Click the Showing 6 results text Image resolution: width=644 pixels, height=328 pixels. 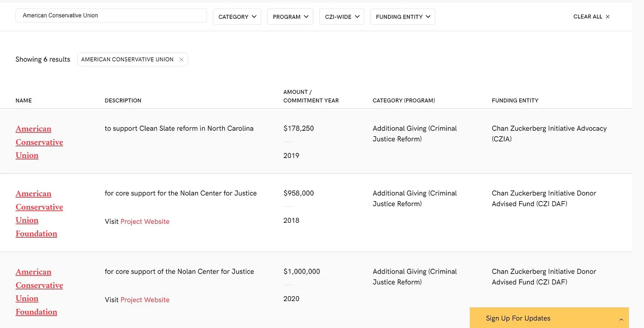coord(43,59)
